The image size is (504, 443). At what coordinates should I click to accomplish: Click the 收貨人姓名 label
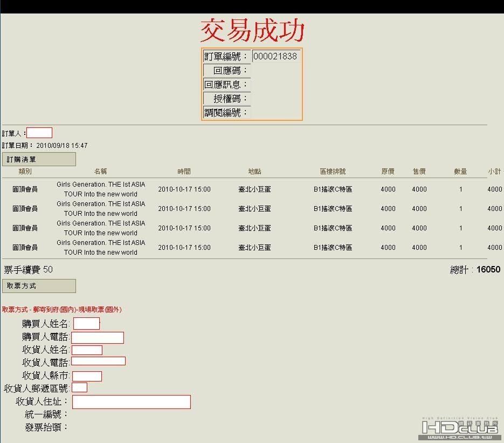pyautogui.click(x=46, y=350)
